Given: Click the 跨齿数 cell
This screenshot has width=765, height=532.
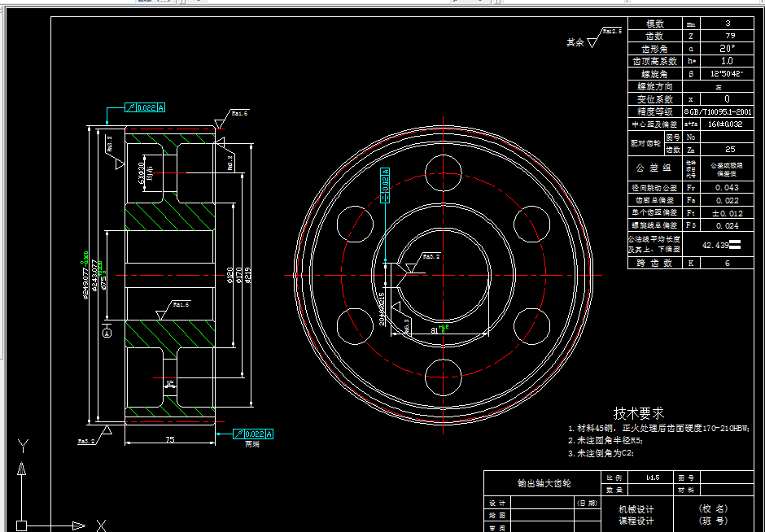Looking at the screenshot, I should 655,264.
